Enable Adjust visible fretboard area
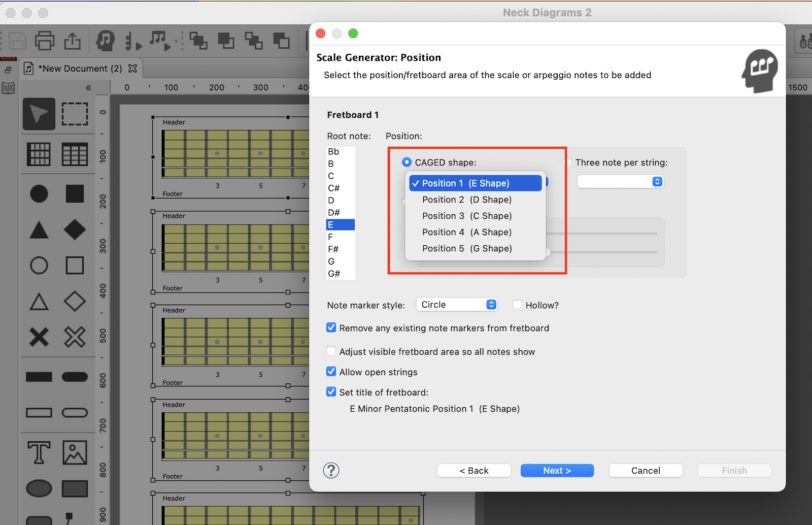Image resolution: width=812 pixels, height=525 pixels. 331,351
